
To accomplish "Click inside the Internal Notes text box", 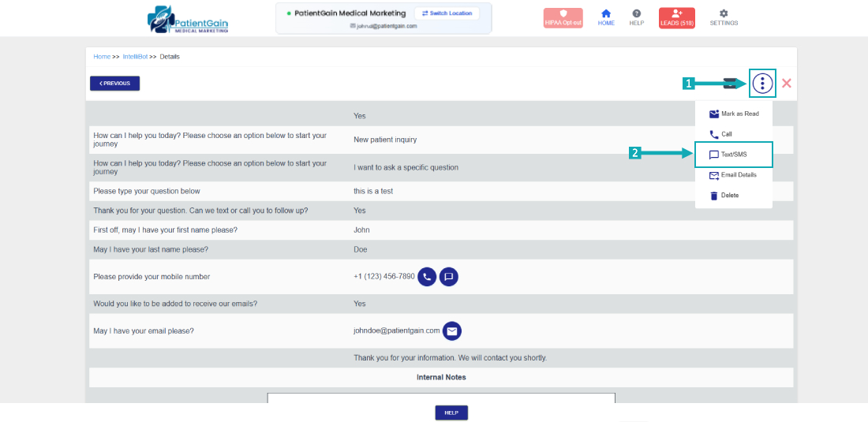I will [441, 398].
